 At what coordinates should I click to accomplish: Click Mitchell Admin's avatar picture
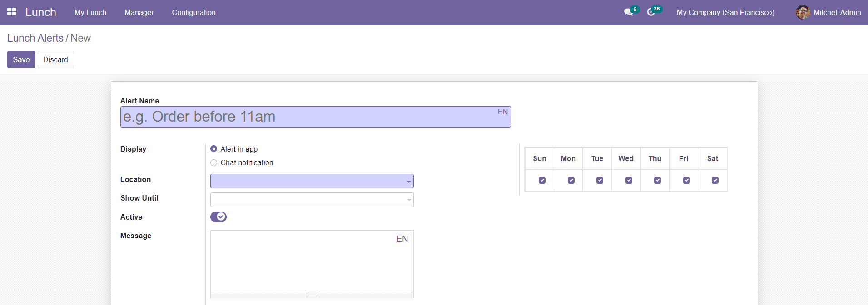803,12
